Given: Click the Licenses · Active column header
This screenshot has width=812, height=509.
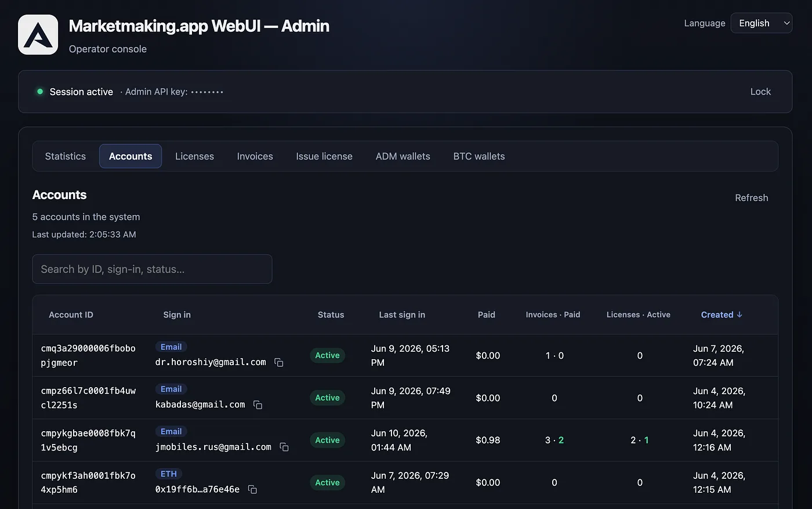Looking at the screenshot, I should pyautogui.click(x=639, y=315).
